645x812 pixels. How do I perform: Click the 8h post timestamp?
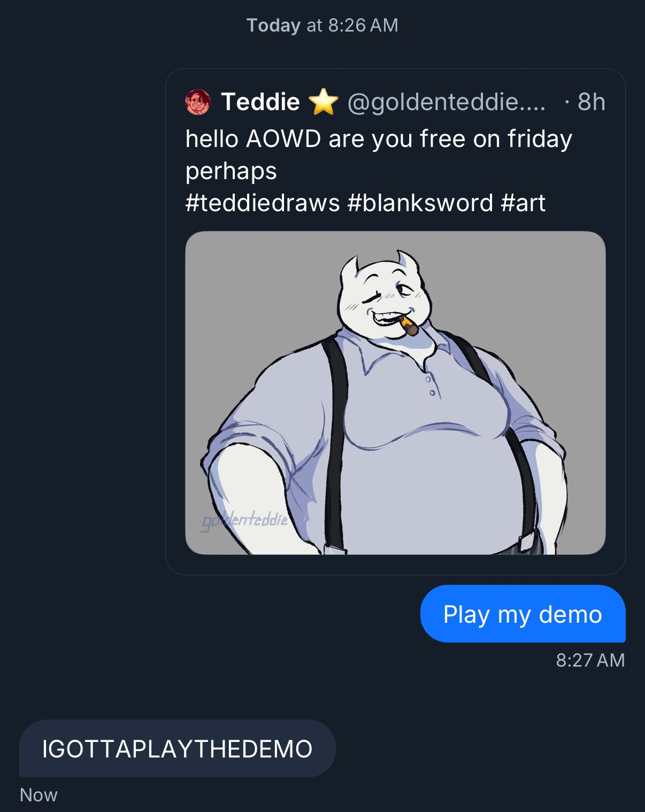tap(591, 102)
